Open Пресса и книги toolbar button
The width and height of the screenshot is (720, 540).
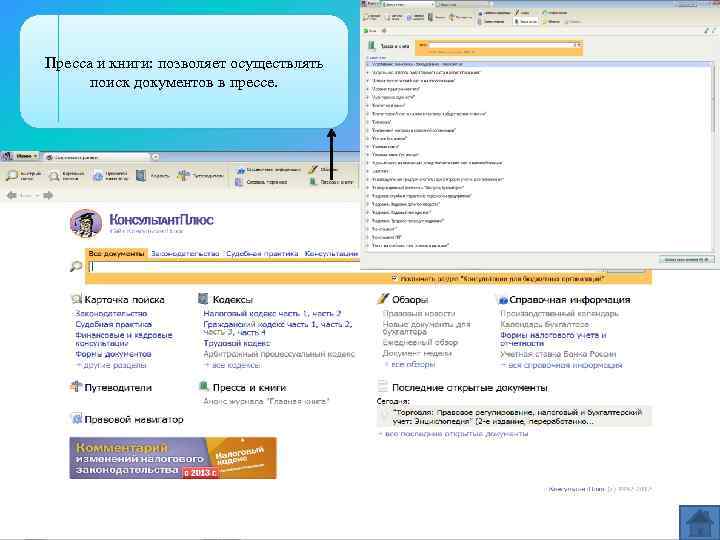click(332, 182)
